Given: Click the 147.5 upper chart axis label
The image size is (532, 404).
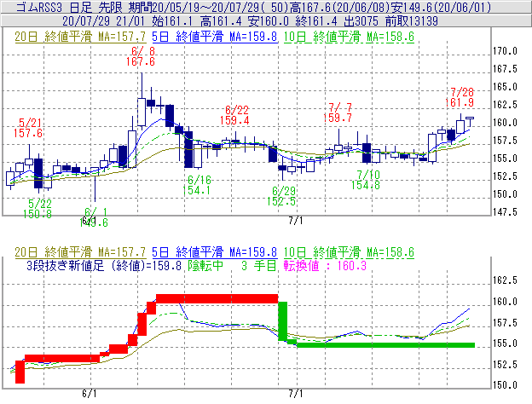Looking at the screenshot, I should (505, 212).
